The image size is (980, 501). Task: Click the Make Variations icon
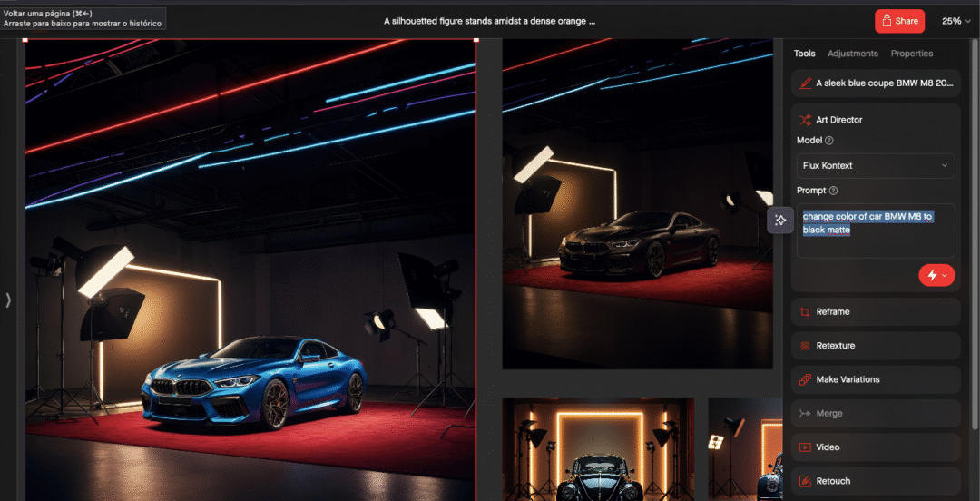[805, 379]
